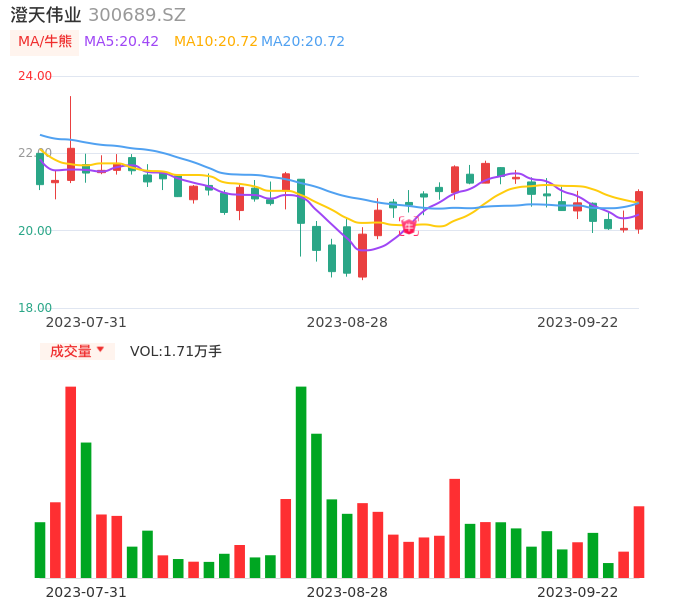Click the 2023-09-22 date under price chart
Image resolution: width=686 pixels, height=606 pixels.
click(578, 322)
